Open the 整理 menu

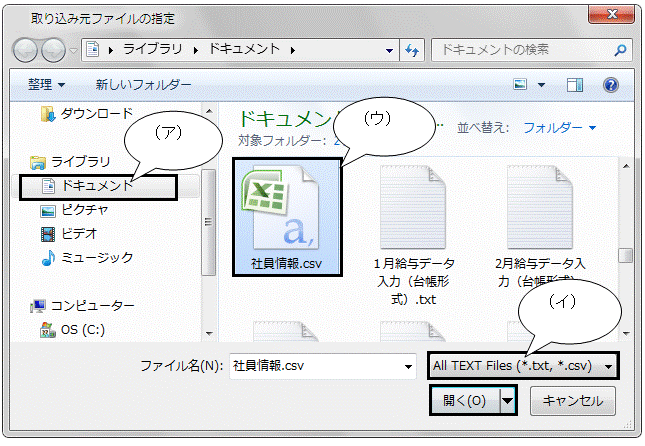pos(46,85)
